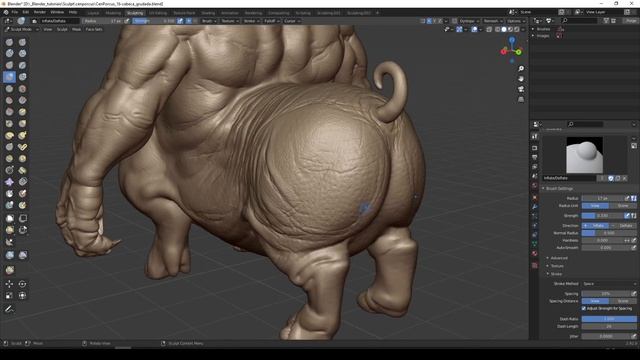Open the Texture header dropdown
This screenshot has height=360, width=640.
tap(229, 21)
